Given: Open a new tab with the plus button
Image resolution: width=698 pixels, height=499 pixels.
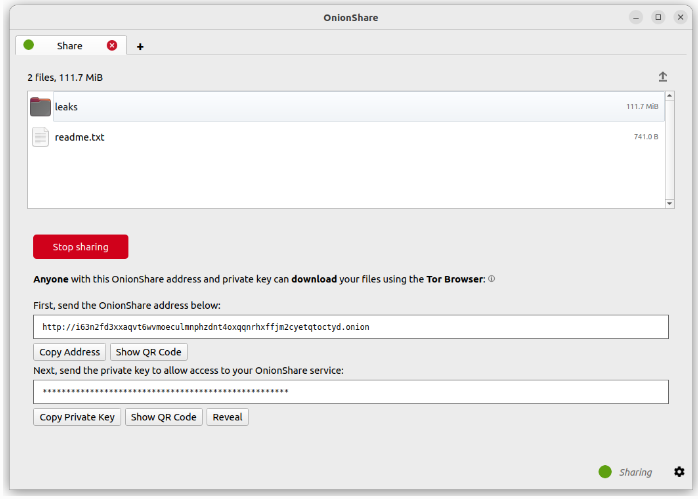Looking at the screenshot, I should coord(140,46).
